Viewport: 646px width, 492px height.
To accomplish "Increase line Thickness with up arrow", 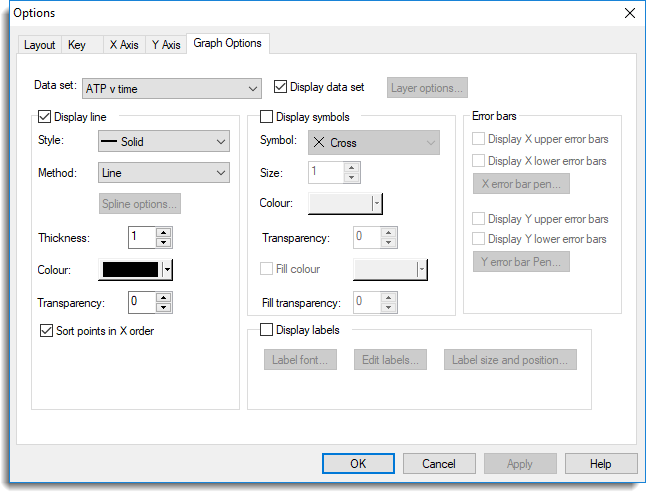I will tap(164, 232).
